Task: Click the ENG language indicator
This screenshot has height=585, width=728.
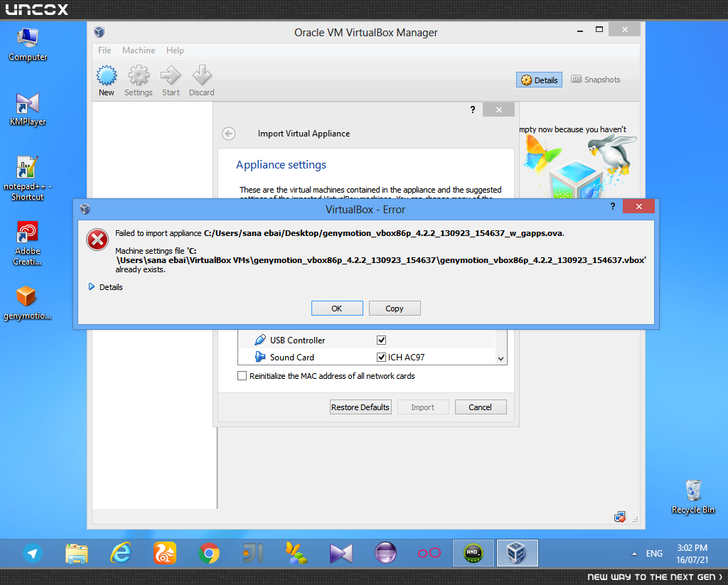Action: (x=654, y=554)
